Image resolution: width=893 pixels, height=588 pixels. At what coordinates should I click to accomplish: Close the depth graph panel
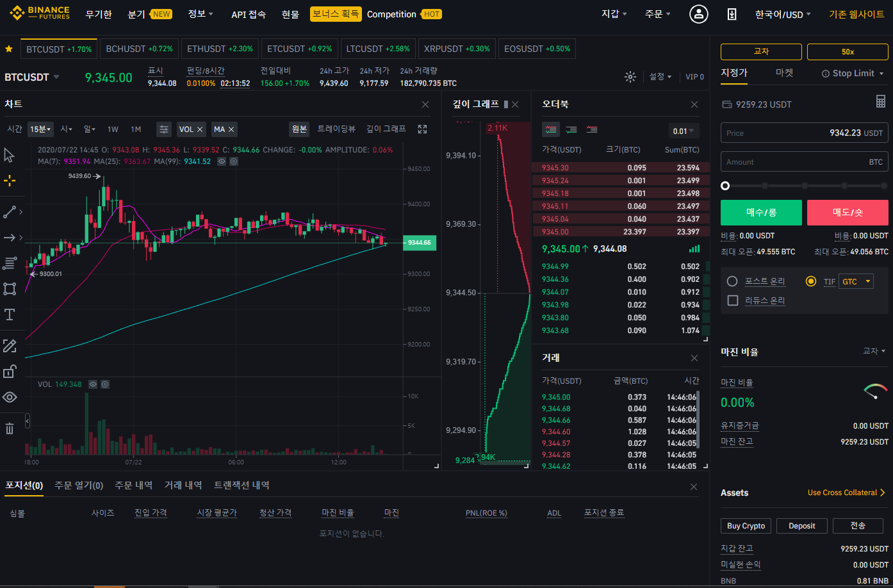tap(515, 104)
